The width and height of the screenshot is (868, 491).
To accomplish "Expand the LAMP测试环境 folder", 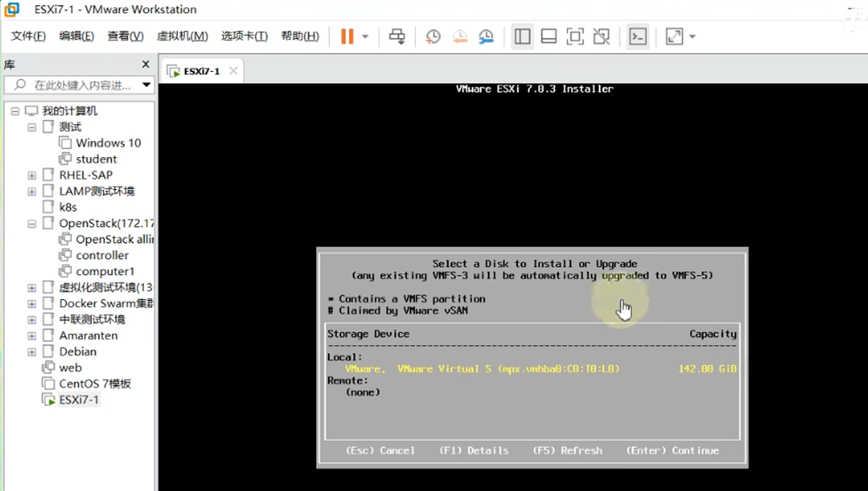I will coord(31,192).
